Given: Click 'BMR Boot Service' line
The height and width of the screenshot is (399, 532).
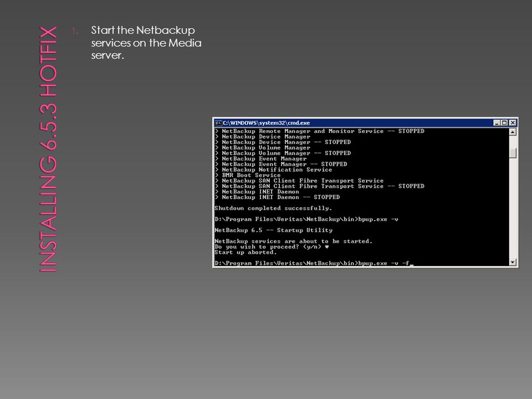Looking at the screenshot, I should [248, 175].
